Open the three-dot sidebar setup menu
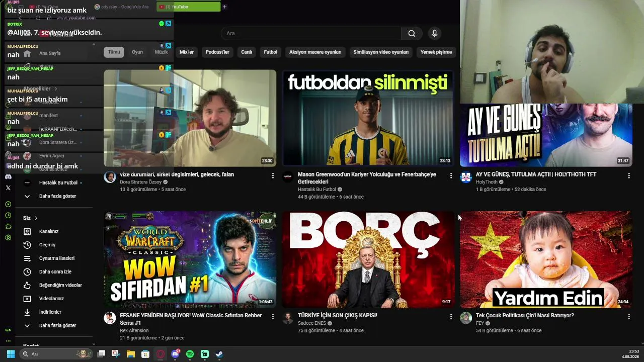 point(8,341)
